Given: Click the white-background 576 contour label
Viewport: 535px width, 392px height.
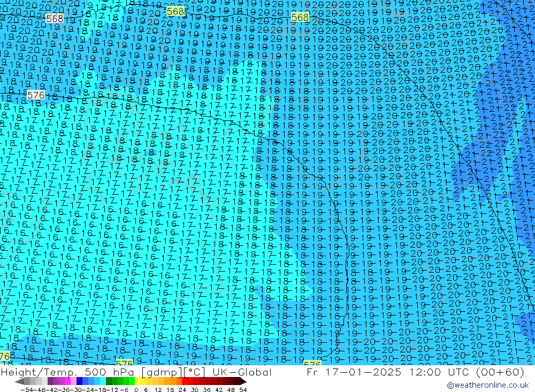Looking at the screenshot, I should pos(36,95).
